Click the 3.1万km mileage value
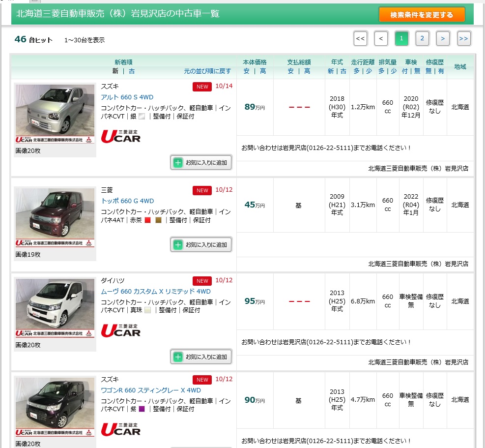This screenshot has height=448, width=485. pyautogui.click(x=363, y=205)
